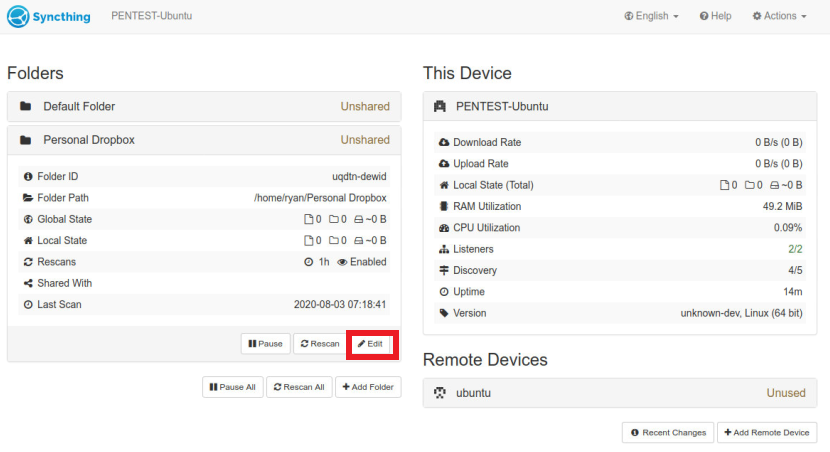Click the Folder Path open-folder icon

[x=28, y=198]
